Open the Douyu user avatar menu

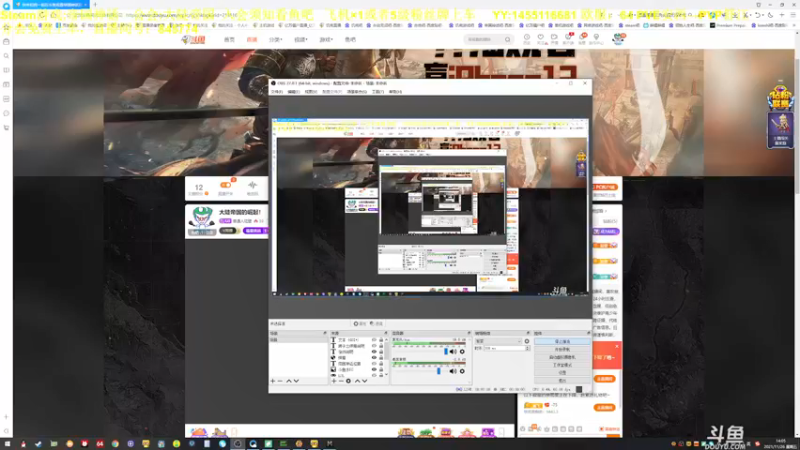point(618,39)
